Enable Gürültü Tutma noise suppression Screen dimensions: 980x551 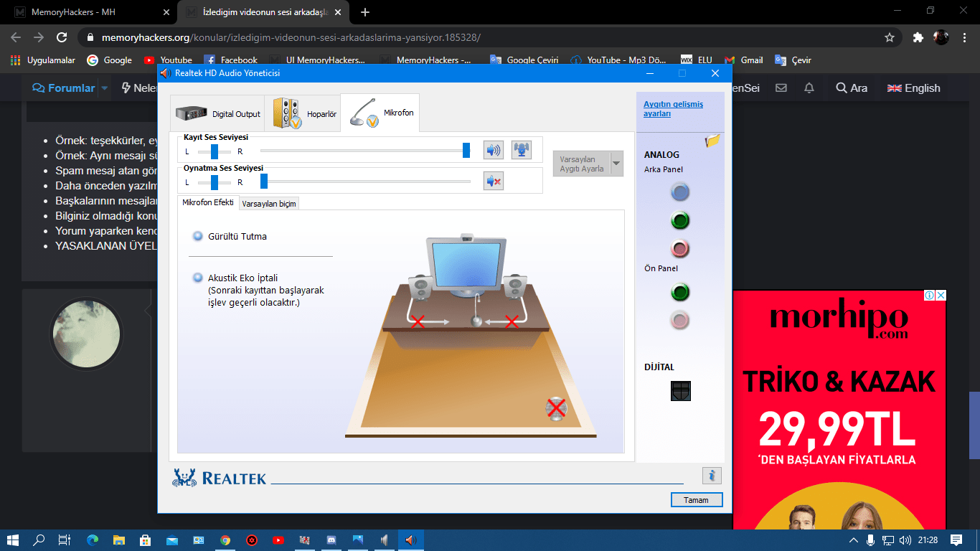(198, 236)
